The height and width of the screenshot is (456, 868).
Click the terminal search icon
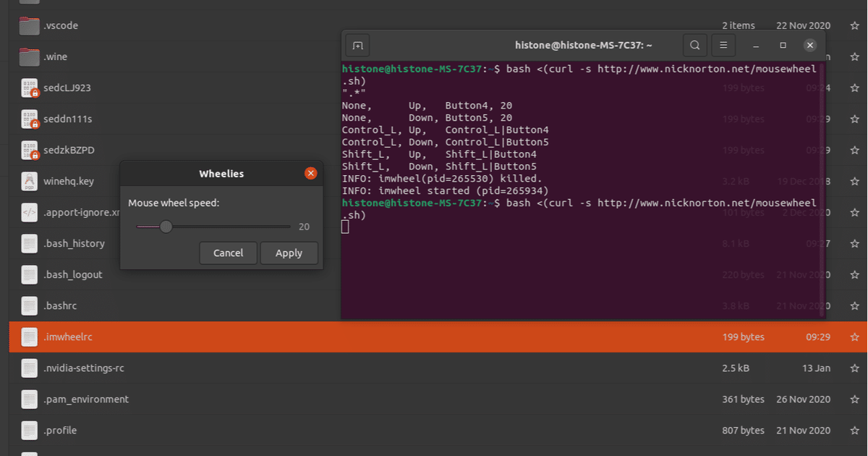tap(694, 45)
